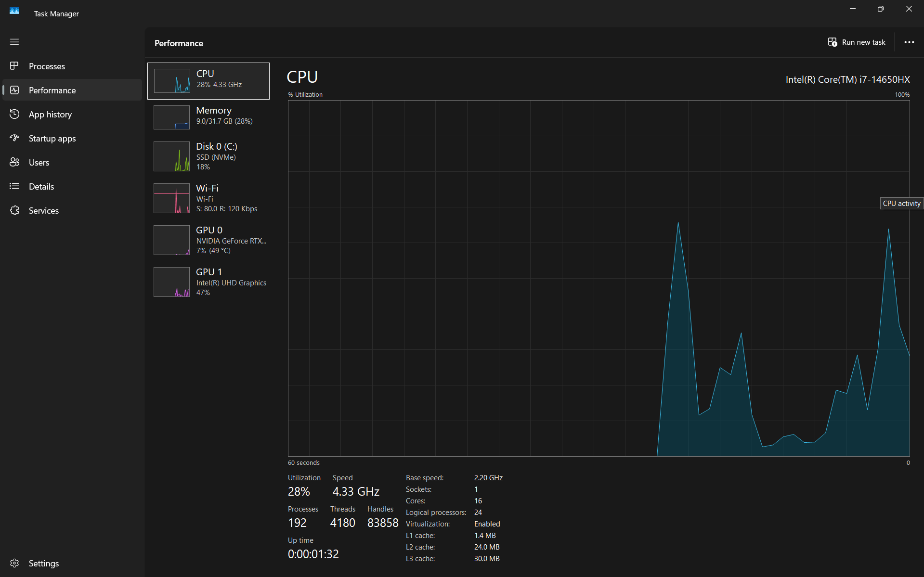Open Startup apps page
The height and width of the screenshot is (577, 924).
(x=72, y=138)
